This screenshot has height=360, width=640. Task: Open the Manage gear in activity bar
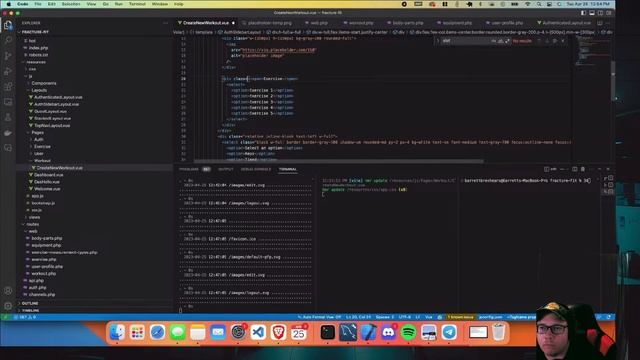pyautogui.click(x=8, y=306)
